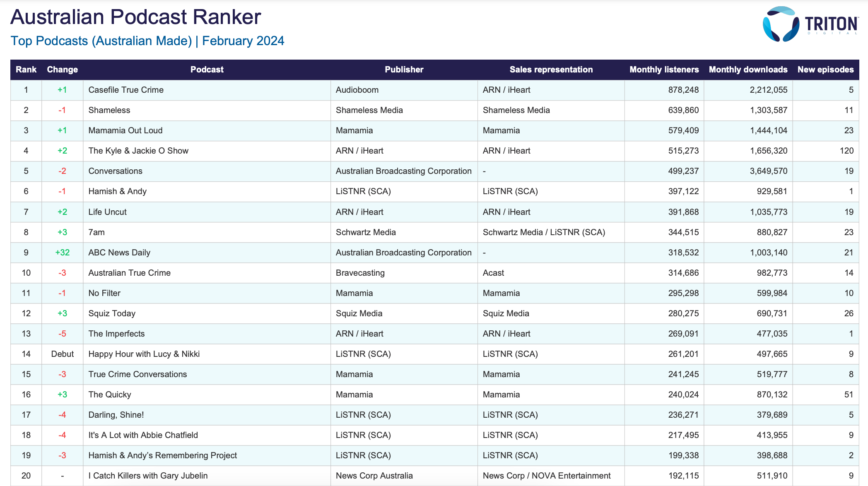Click Australian Broadcasting Corporation in Conversations row
This screenshot has height=486, width=868.
click(404, 171)
